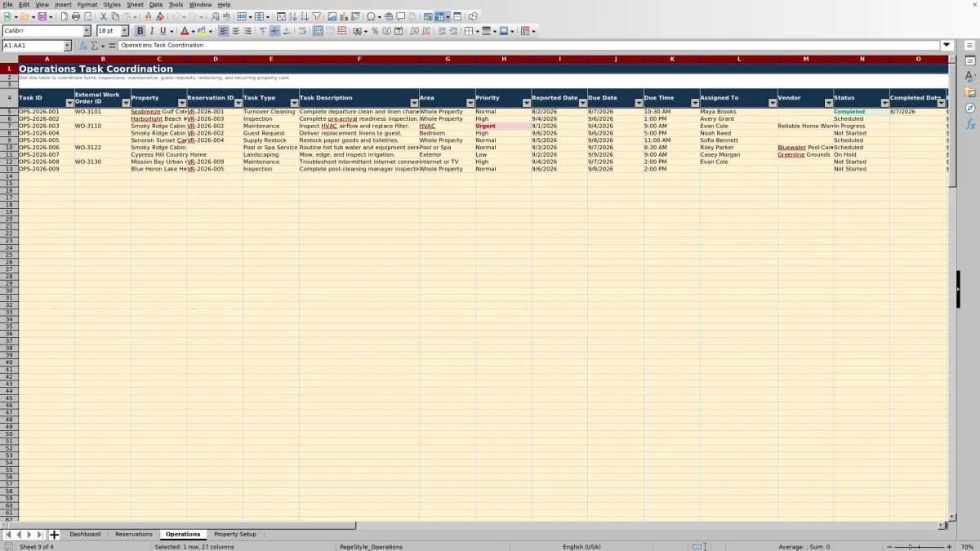The image size is (980, 551).
Task: Open the Sheet menu
Action: pos(135,5)
